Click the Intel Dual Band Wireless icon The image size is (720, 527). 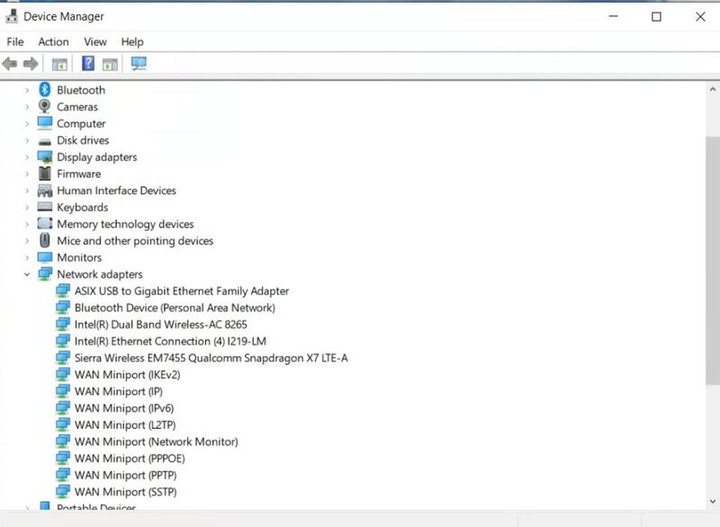tap(62, 324)
